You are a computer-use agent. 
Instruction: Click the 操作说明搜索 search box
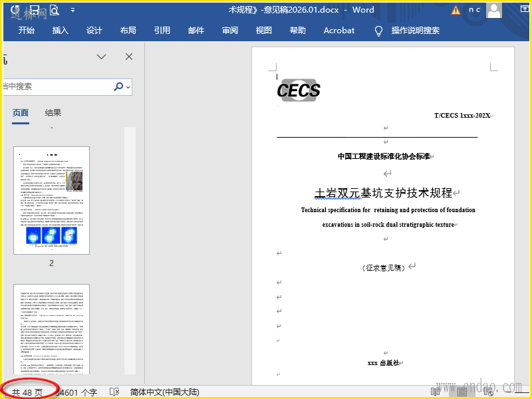point(415,31)
